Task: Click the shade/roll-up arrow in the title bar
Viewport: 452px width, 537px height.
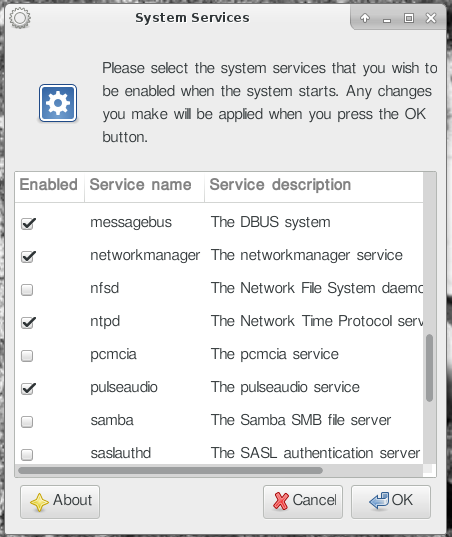Action: click(365, 18)
